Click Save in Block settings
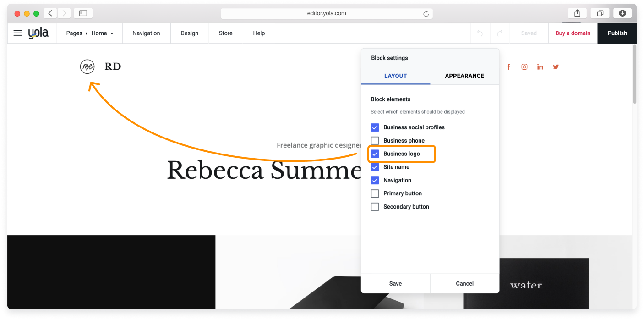Image resolution: width=644 pixels, height=320 pixels. point(395,283)
